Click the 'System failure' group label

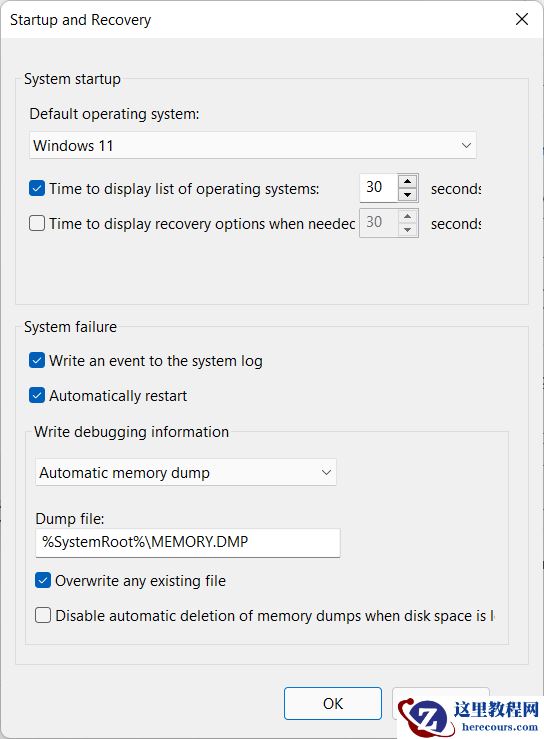(70, 327)
